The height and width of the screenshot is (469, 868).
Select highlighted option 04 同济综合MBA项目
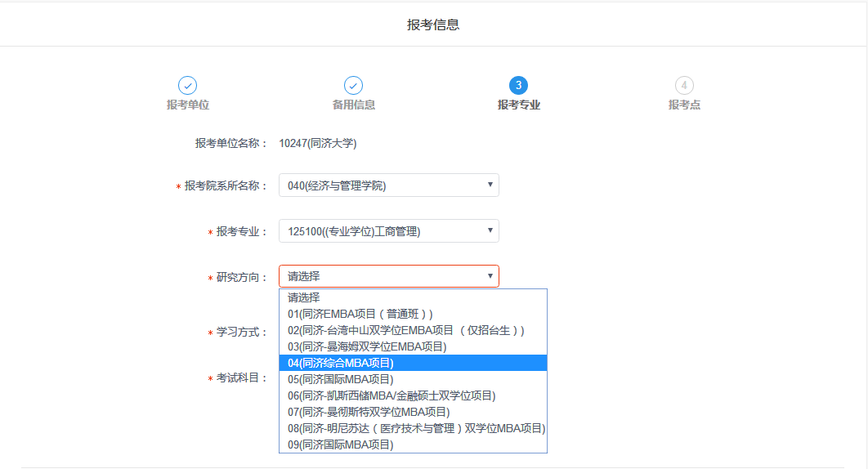click(341, 363)
